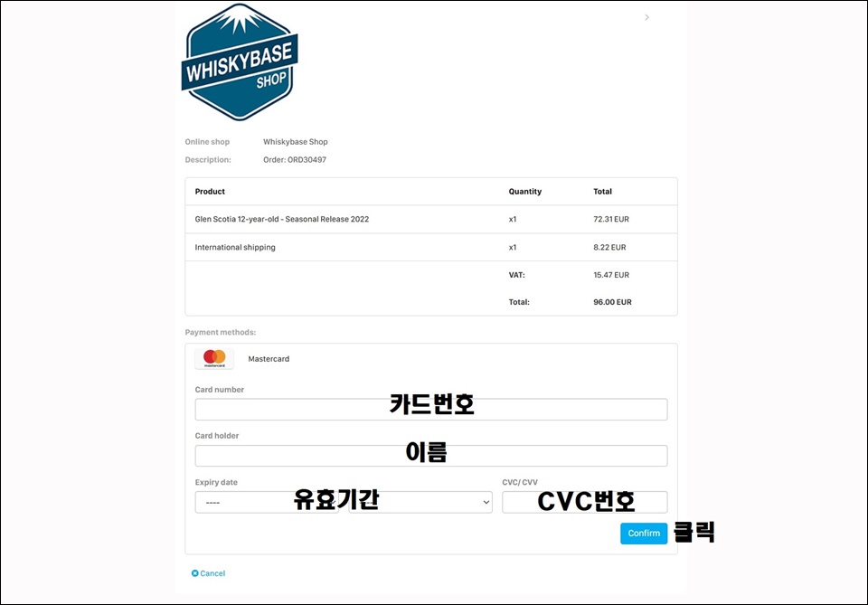This screenshot has width=868, height=605.
Task: Click the "Payment methods:" heading
Action: [221, 332]
